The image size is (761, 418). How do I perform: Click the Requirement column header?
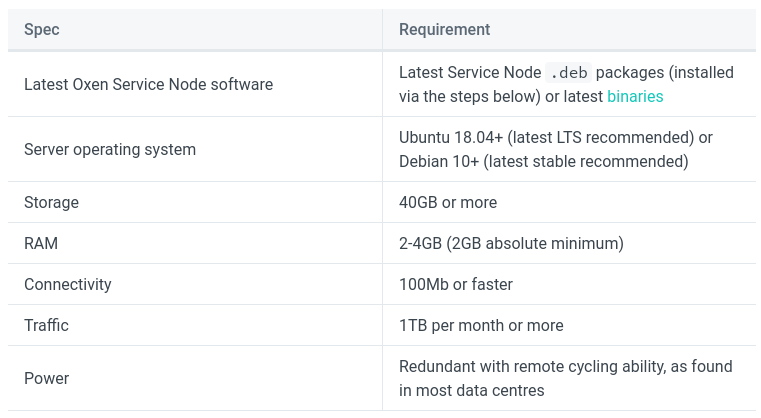tap(444, 29)
